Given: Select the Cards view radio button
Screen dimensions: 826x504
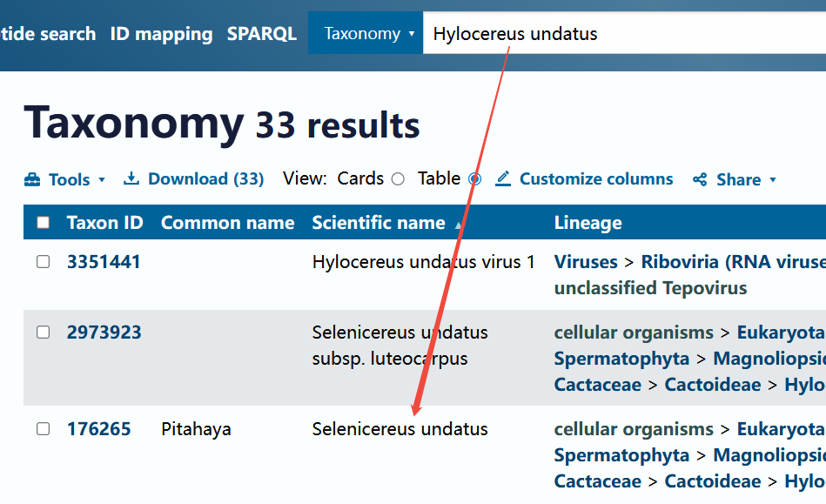Looking at the screenshot, I should pos(399,179).
